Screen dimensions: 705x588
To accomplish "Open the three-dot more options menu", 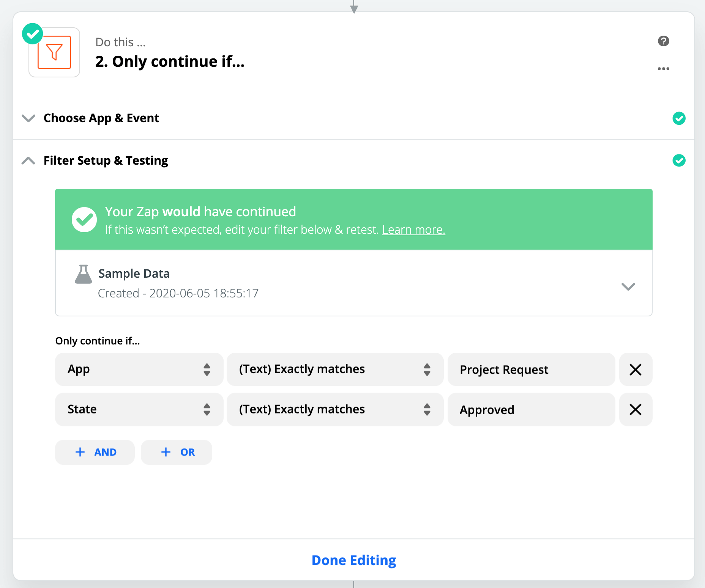I will click(x=663, y=69).
